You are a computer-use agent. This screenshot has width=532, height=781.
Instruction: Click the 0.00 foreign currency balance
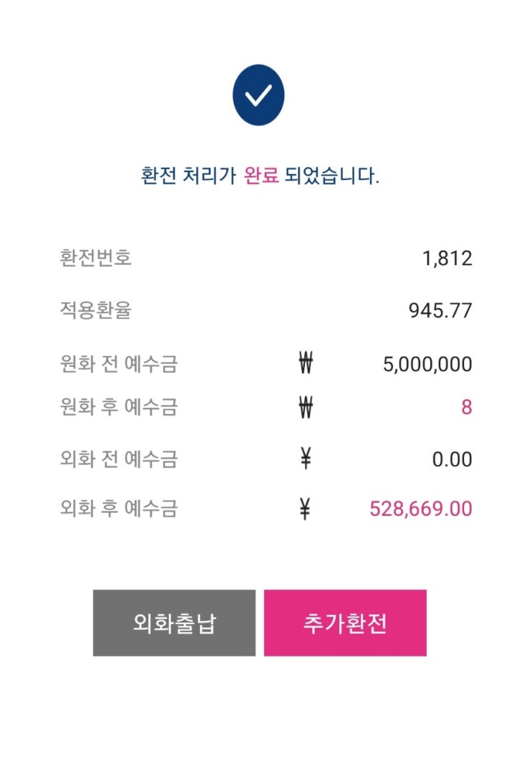pos(452,459)
